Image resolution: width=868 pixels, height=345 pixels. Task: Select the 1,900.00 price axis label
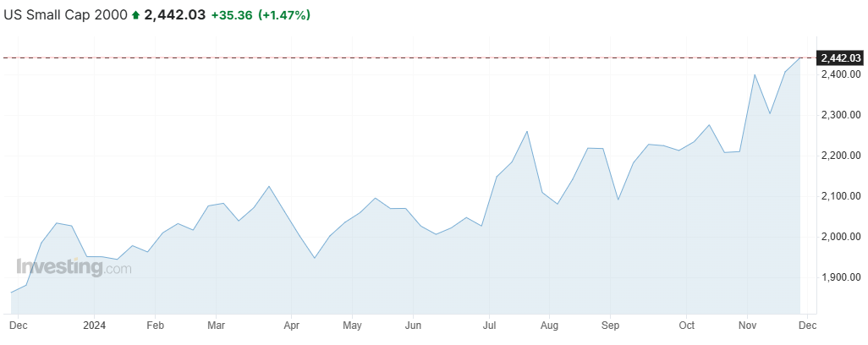839,277
